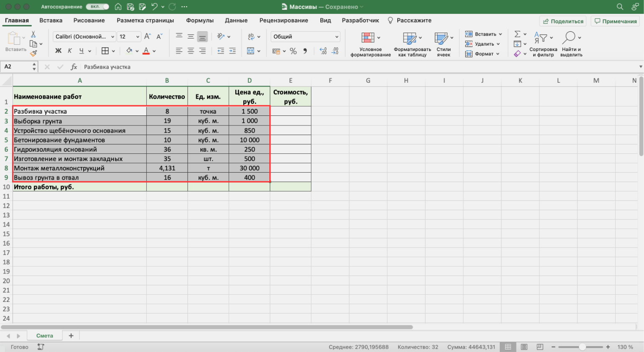Toggle bold formatting (Ж)
The image size is (644, 352).
(x=58, y=51)
